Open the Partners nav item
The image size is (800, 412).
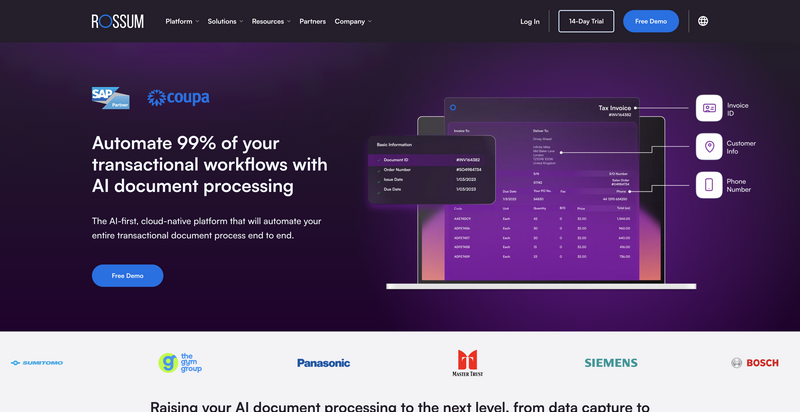tap(312, 21)
